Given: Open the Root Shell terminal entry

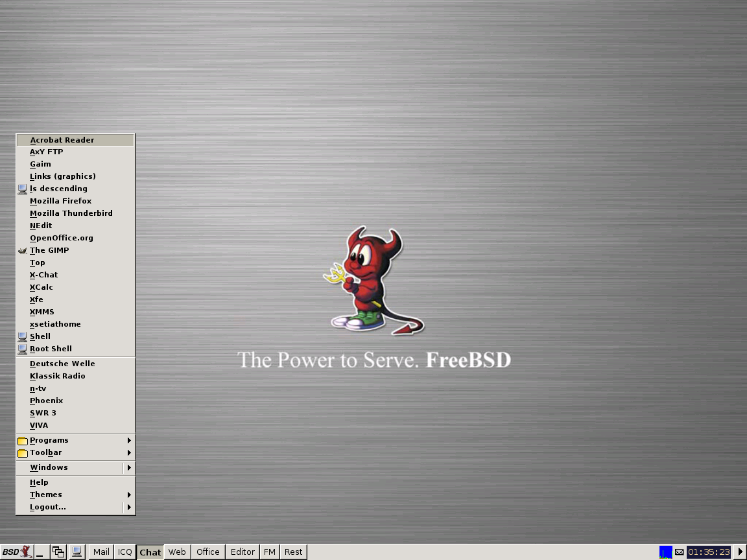Looking at the screenshot, I should [76, 349].
